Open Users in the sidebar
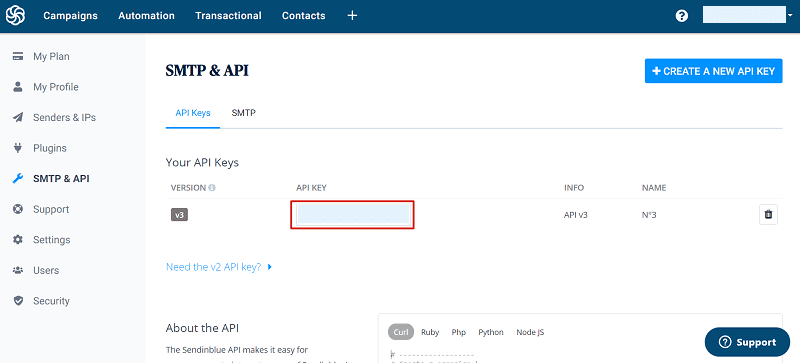The height and width of the screenshot is (363, 800). 46,270
